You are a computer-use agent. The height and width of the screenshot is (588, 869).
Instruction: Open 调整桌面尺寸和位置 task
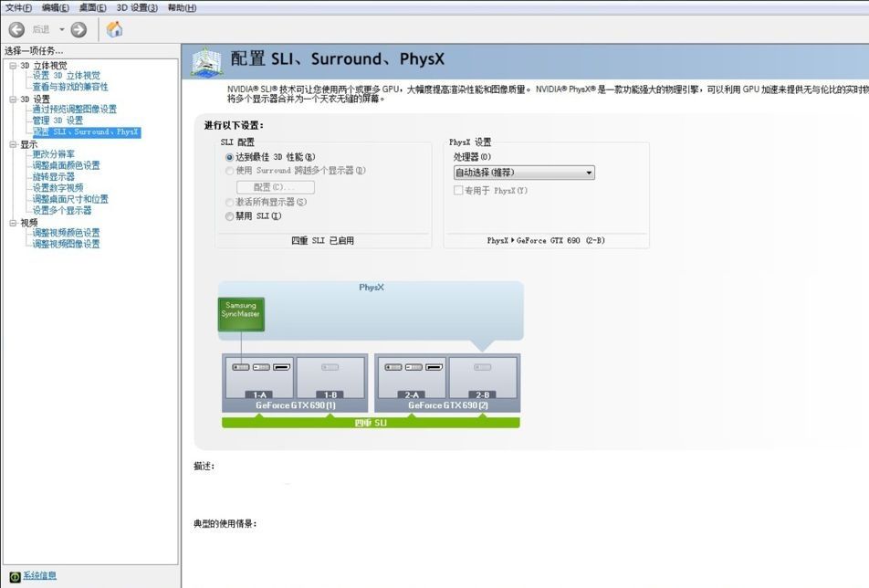(69, 199)
